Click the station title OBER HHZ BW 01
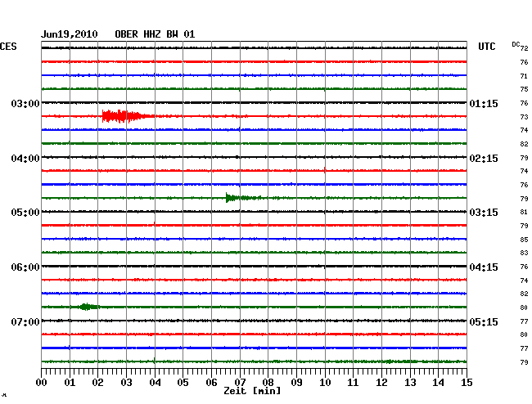Image resolution: width=532 pixels, height=404 pixels. pyautogui.click(x=155, y=34)
